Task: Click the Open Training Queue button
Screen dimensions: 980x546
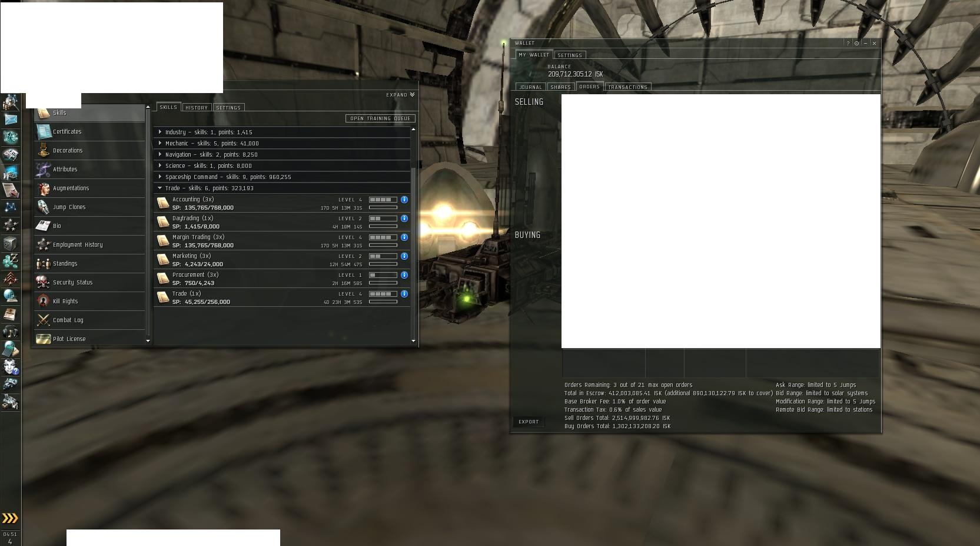Action: (x=380, y=118)
